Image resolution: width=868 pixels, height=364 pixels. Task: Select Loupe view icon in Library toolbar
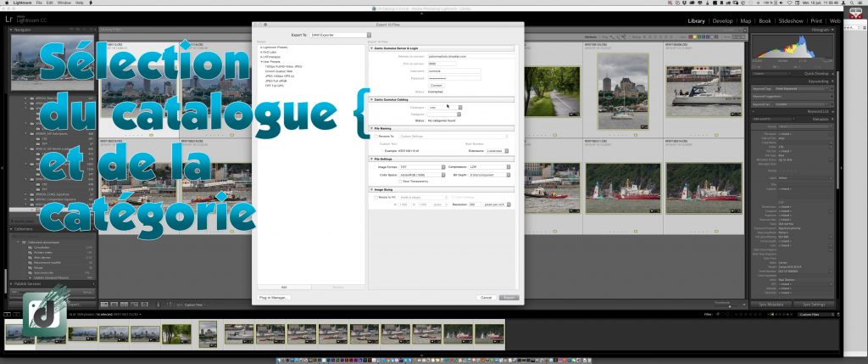click(114, 304)
